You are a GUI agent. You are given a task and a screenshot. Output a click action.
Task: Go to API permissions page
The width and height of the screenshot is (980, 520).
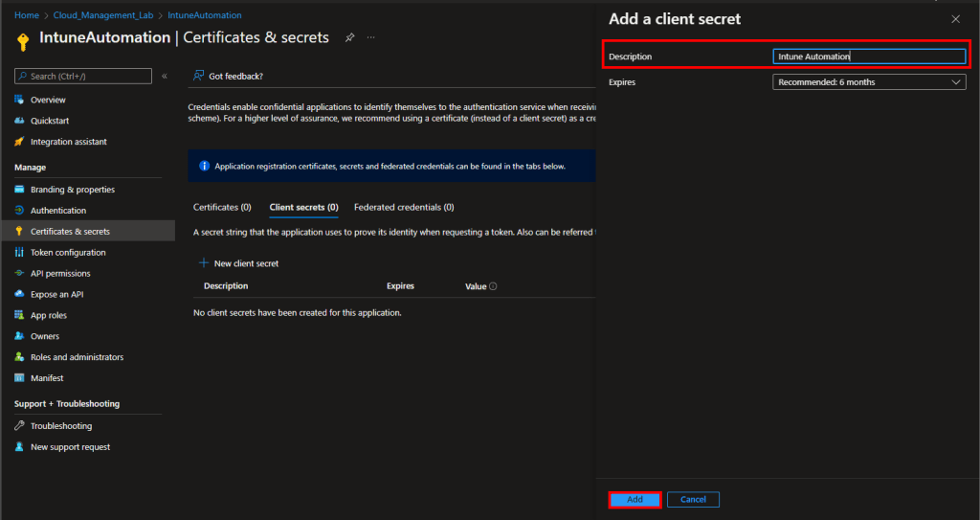pyautogui.click(x=60, y=273)
